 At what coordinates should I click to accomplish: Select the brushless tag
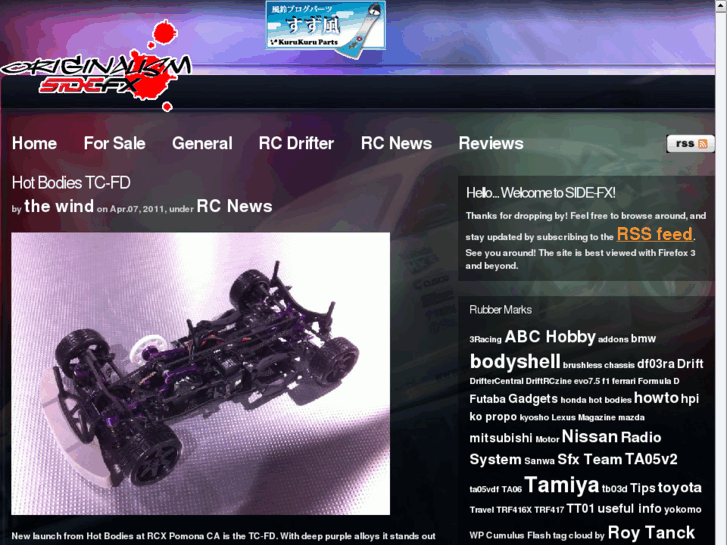[x=582, y=365]
